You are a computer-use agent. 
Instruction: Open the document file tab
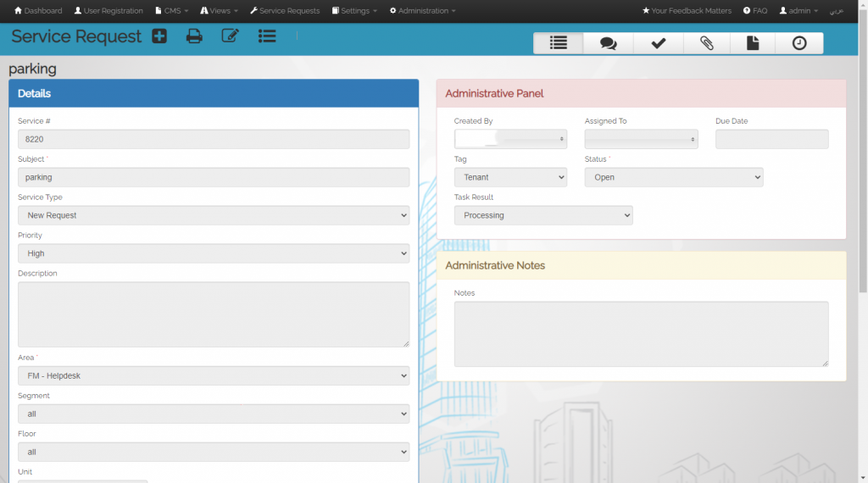coord(753,44)
